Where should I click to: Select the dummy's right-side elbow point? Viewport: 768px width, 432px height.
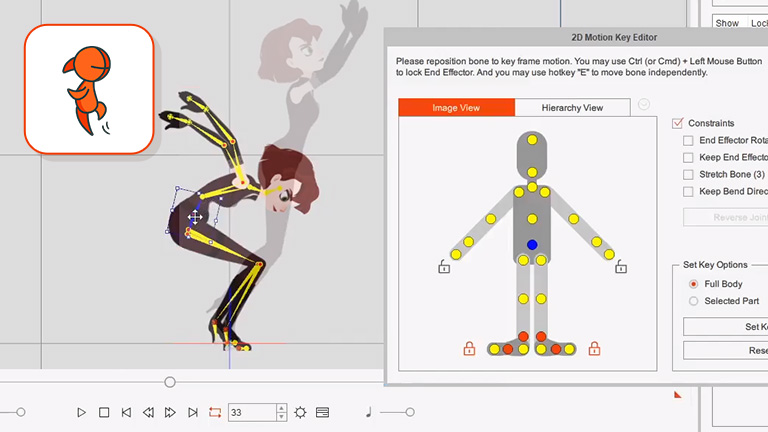click(574, 219)
